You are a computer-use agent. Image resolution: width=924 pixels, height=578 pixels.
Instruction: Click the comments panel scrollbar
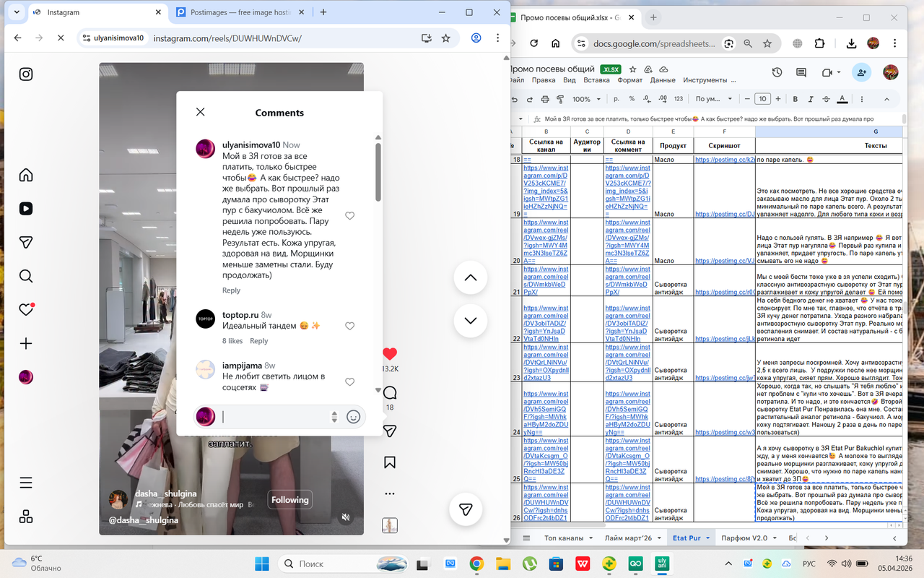(x=378, y=172)
